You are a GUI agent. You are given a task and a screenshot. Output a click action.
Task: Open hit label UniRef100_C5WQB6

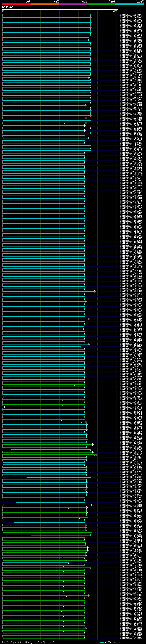[131, 90]
